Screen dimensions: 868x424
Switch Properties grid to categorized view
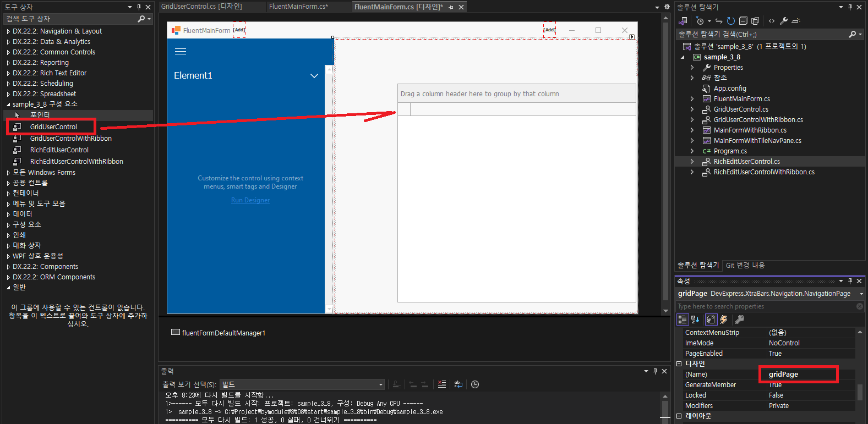point(683,320)
